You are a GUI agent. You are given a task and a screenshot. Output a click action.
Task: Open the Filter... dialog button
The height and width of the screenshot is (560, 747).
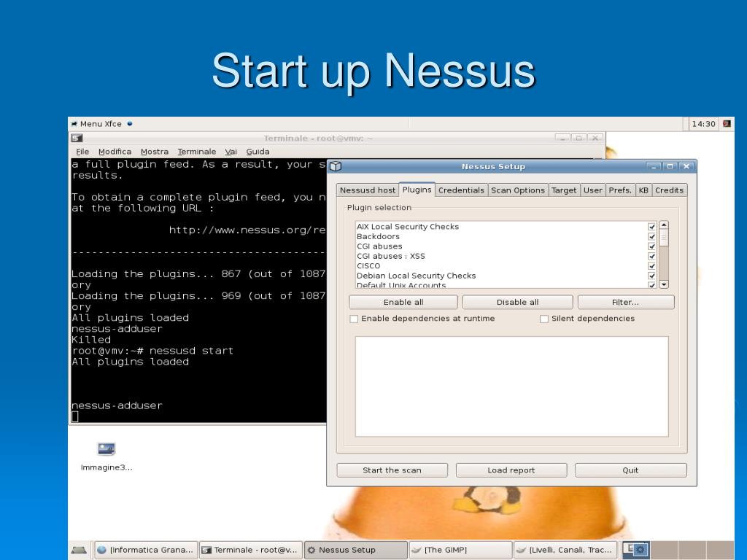625,303
